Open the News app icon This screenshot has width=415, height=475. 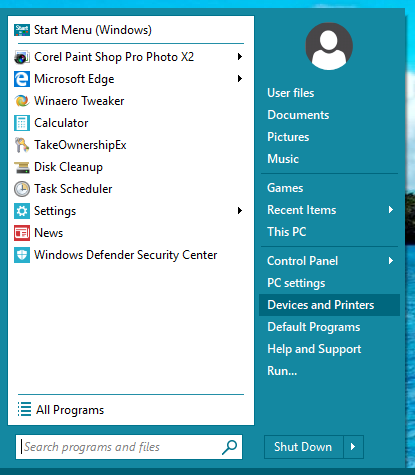(22, 233)
